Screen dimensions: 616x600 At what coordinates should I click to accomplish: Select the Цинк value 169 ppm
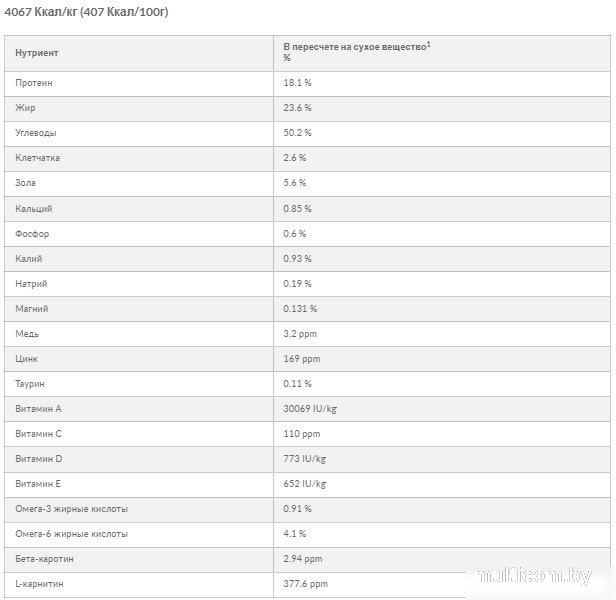click(x=302, y=359)
